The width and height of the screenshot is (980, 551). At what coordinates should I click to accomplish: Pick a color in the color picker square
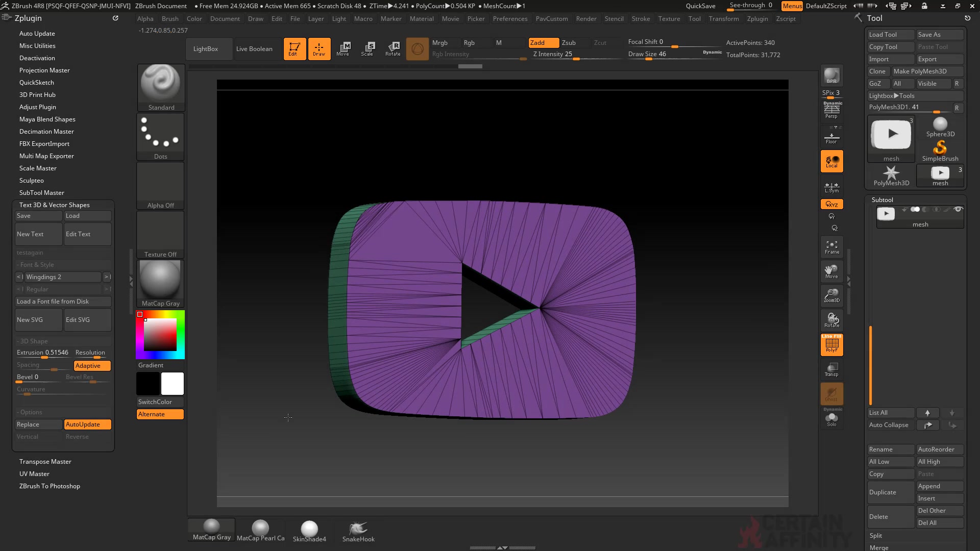pyautogui.click(x=160, y=335)
